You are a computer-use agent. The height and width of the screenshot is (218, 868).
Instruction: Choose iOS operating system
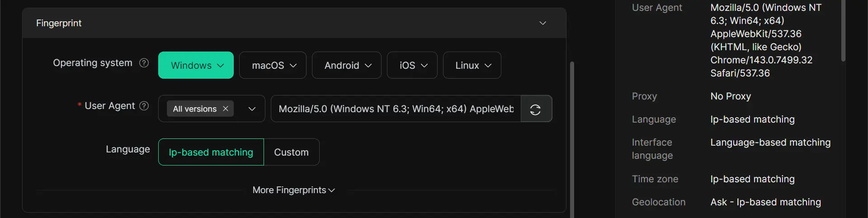point(407,66)
